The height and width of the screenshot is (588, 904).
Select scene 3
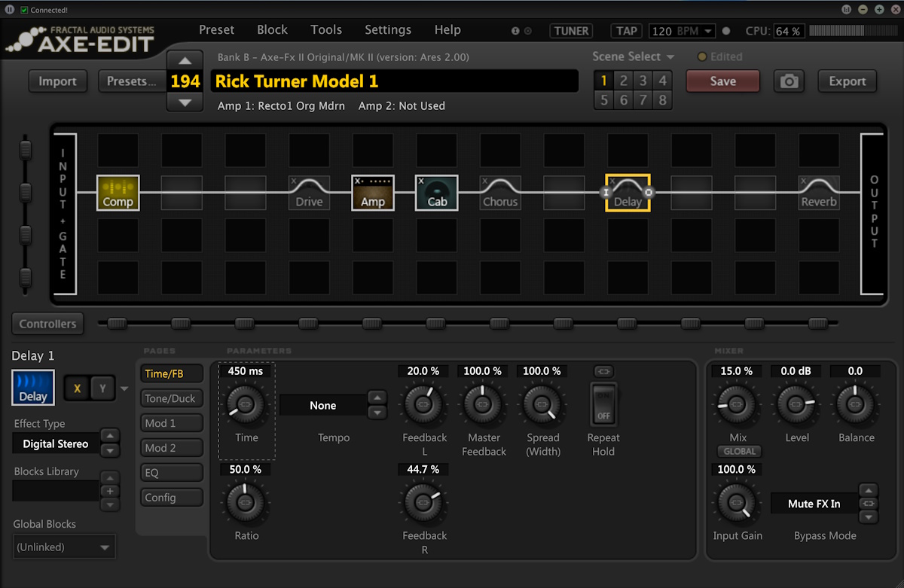[x=643, y=81]
